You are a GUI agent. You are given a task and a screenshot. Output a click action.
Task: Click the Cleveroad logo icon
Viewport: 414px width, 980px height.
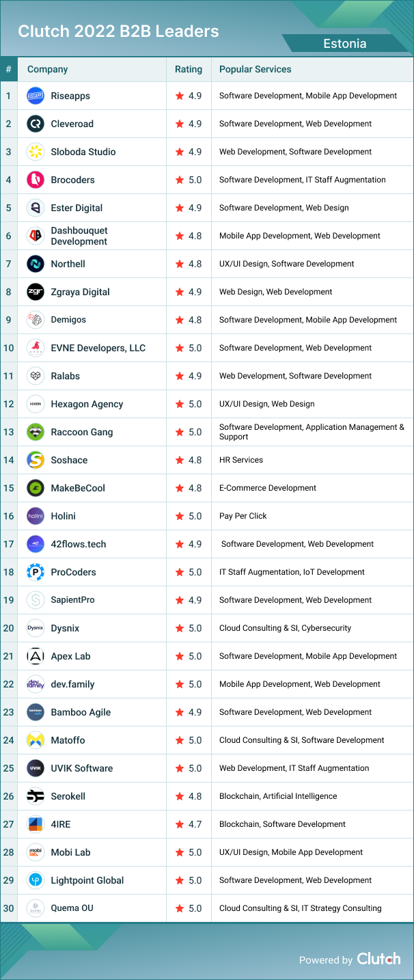pyautogui.click(x=36, y=124)
